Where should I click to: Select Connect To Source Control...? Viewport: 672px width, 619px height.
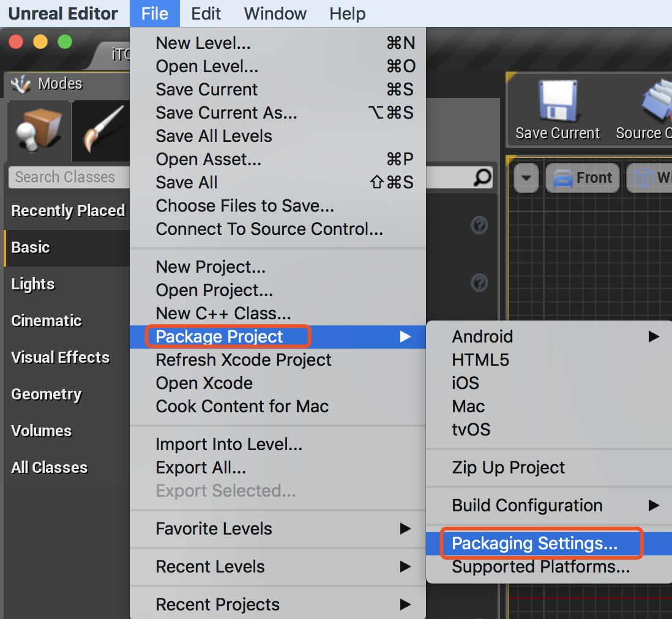coord(278,229)
